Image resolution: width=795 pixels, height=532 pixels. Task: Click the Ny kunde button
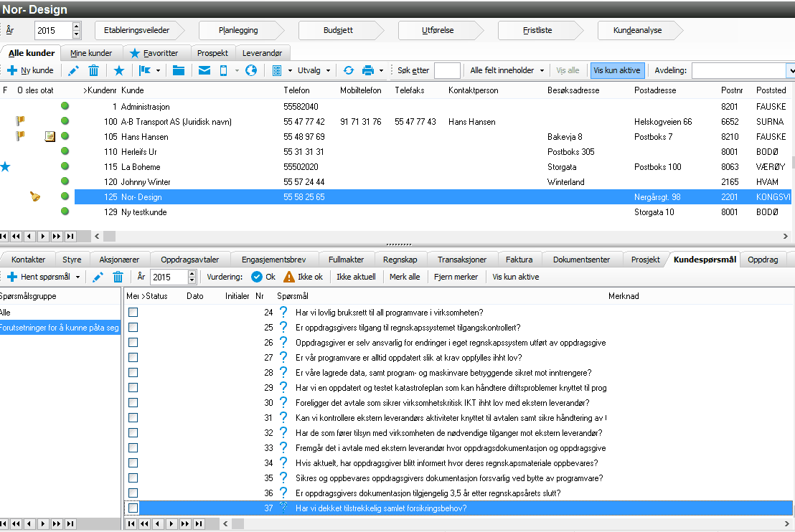coord(31,70)
